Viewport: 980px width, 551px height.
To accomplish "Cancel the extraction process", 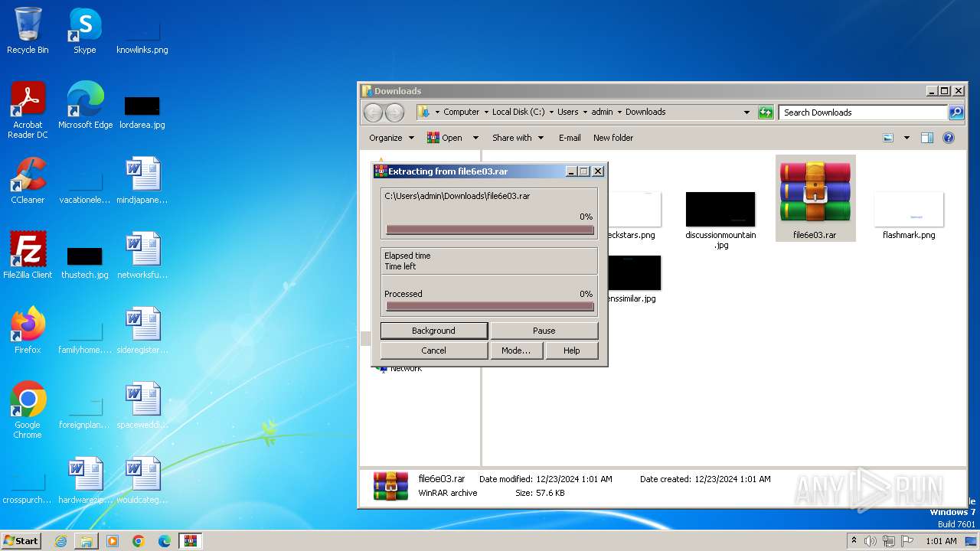I will (x=433, y=350).
